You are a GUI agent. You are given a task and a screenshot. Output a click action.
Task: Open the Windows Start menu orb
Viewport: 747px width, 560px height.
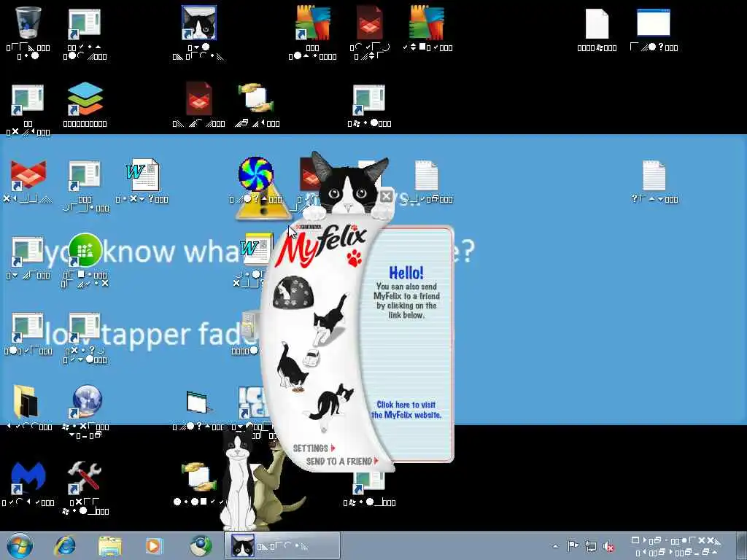click(20, 545)
